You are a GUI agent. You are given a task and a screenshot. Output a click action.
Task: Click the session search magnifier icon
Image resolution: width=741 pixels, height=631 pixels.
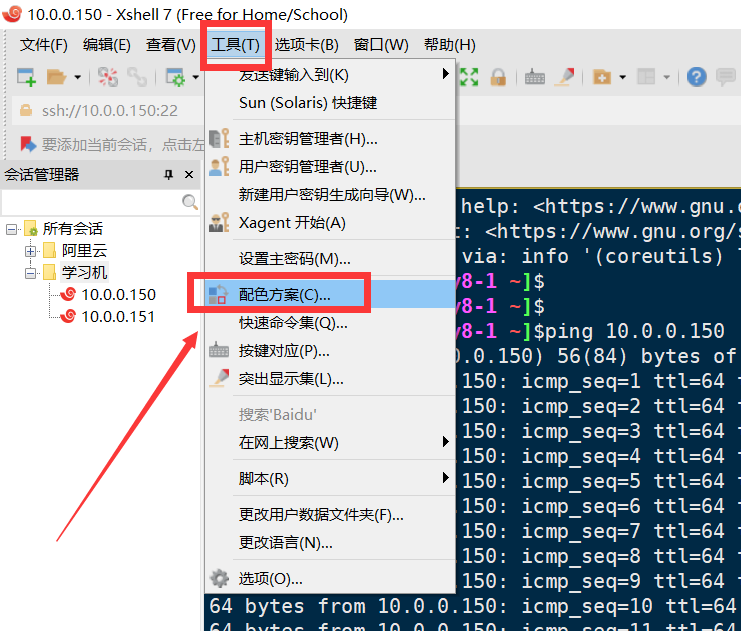[190, 202]
